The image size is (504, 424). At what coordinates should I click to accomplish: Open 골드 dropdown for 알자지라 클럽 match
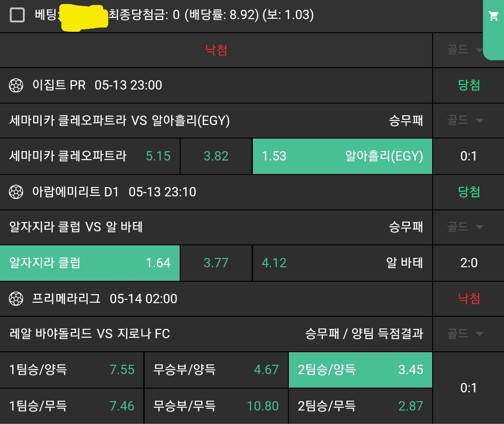pyautogui.click(x=465, y=227)
